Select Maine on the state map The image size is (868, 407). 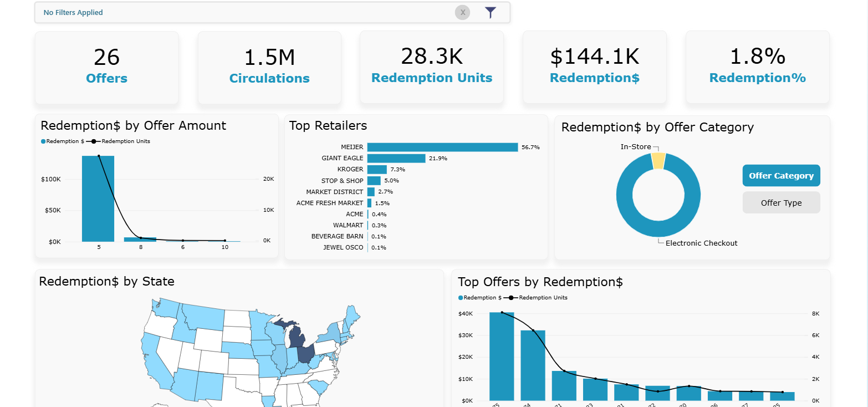pyautogui.click(x=353, y=317)
